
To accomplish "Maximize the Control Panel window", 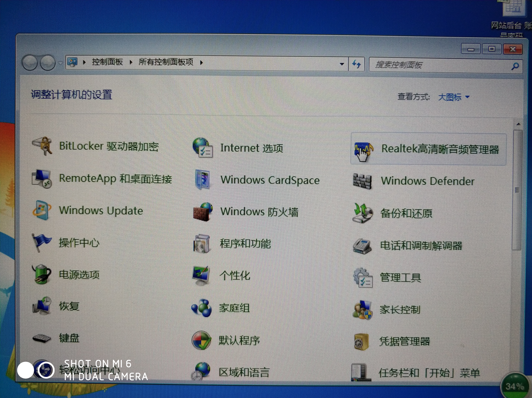I will coord(492,49).
